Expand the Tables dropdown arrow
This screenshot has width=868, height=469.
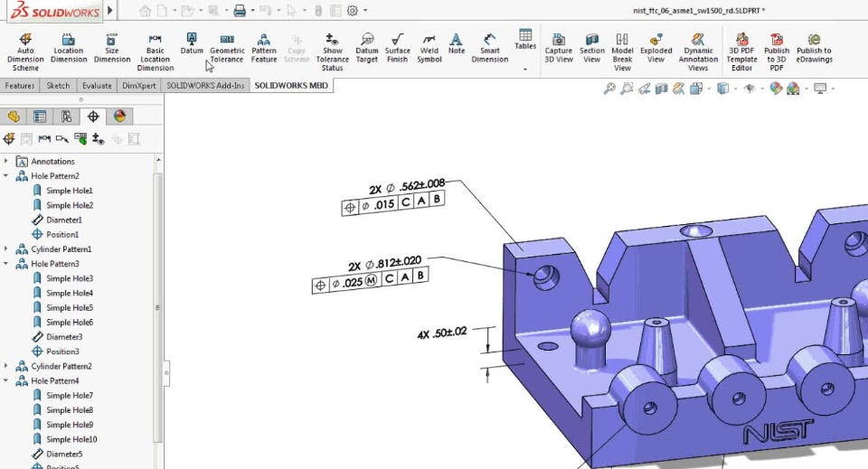524,70
